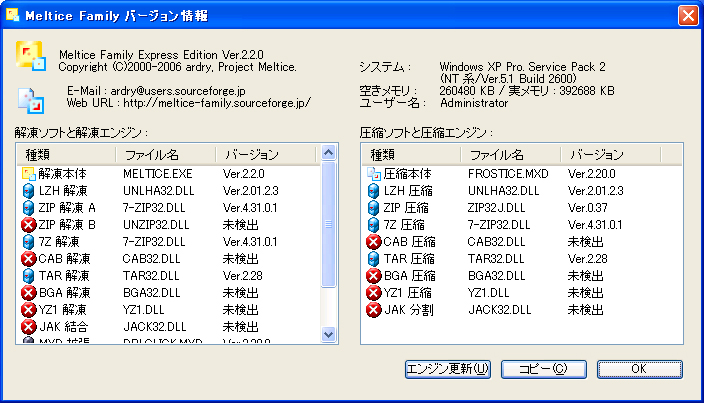Image resolution: width=704 pixels, height=403 pixels.
Task: Click the meltice-family.sourceforge.jp web URL
Action: 217,103
